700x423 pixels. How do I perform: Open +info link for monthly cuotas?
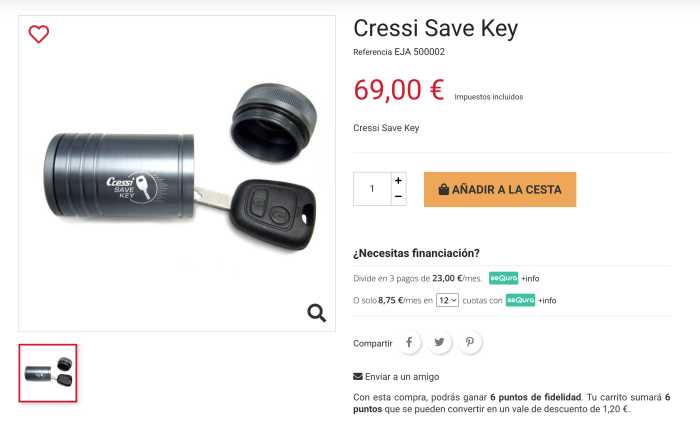547,301
